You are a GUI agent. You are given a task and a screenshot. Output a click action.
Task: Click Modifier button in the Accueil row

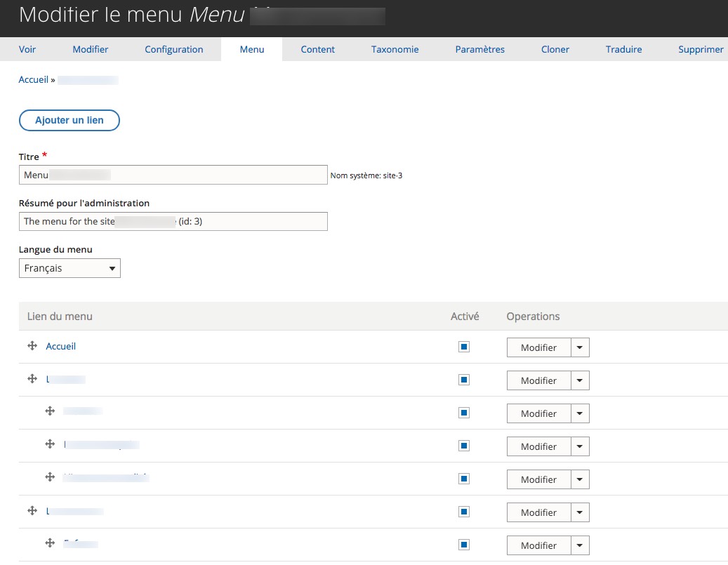(x=538, y=347)
